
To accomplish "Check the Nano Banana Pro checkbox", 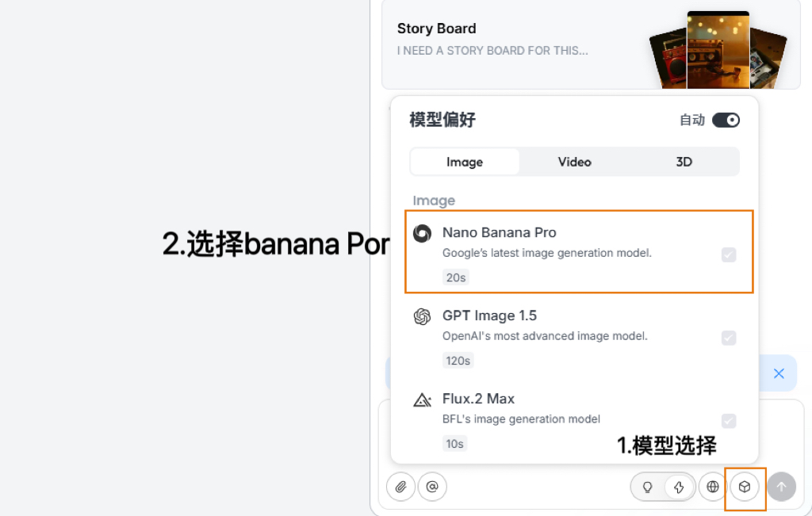I will point(729,254).
